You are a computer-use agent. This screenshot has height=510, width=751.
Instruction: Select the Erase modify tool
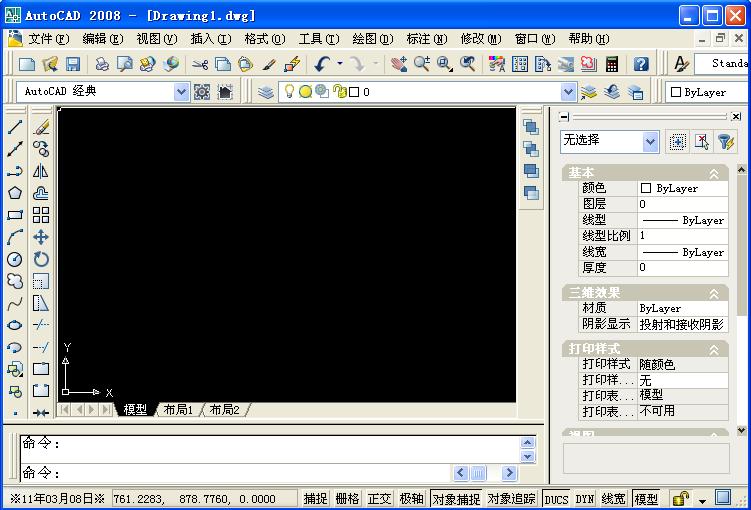pos(41,127)
